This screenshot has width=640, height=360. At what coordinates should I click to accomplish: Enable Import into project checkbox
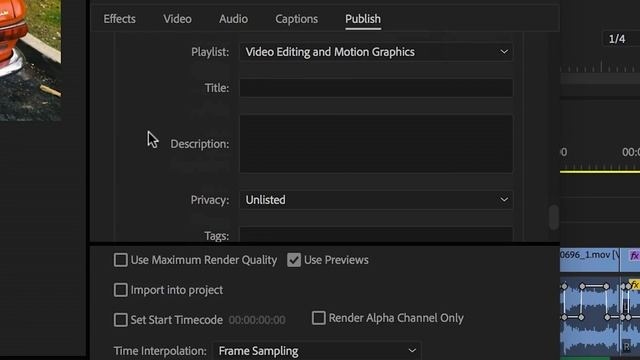[x=120, y=290]
